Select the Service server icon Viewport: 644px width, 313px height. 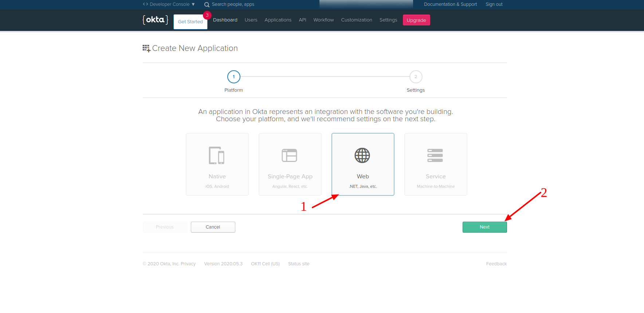(x=435, y=155)
